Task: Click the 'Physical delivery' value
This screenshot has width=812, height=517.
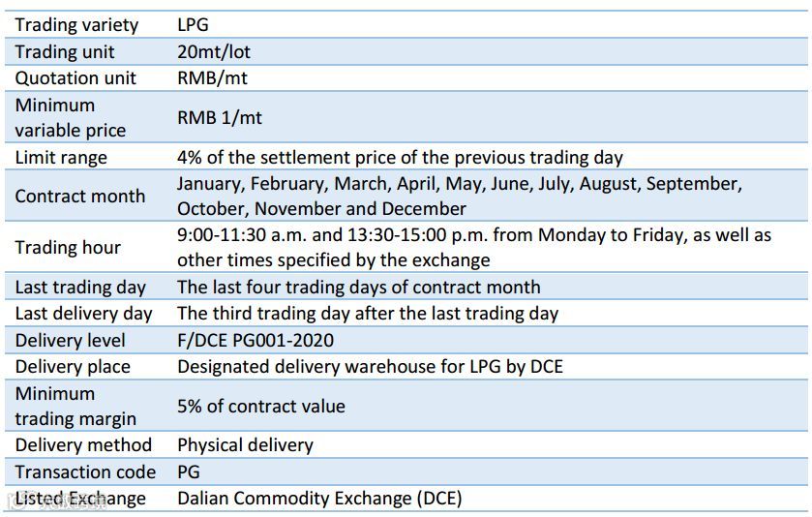Action: pos(246,445)
